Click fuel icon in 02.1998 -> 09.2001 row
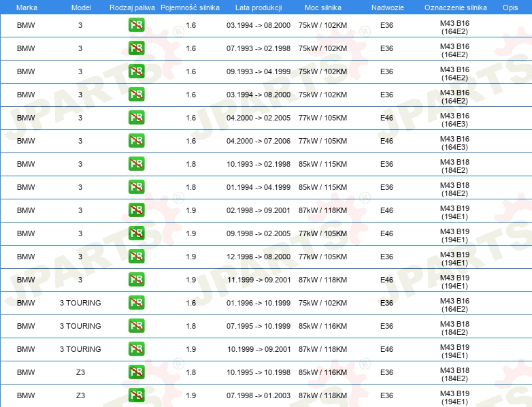This screenshot has height=407, width=532. (x=136, y=210)
